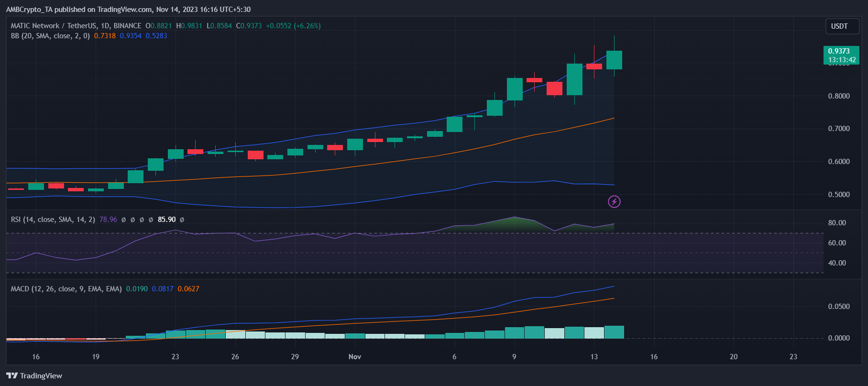Click the purple lightning bolt event icon
Viewport: 868px width, 386px height.
[x=614, y=202]
